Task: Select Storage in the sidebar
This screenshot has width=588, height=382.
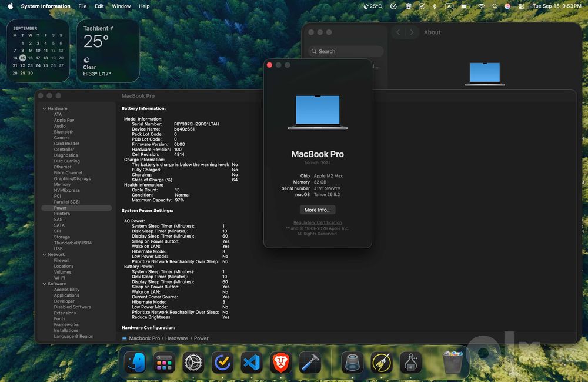Action: (62, 237)
